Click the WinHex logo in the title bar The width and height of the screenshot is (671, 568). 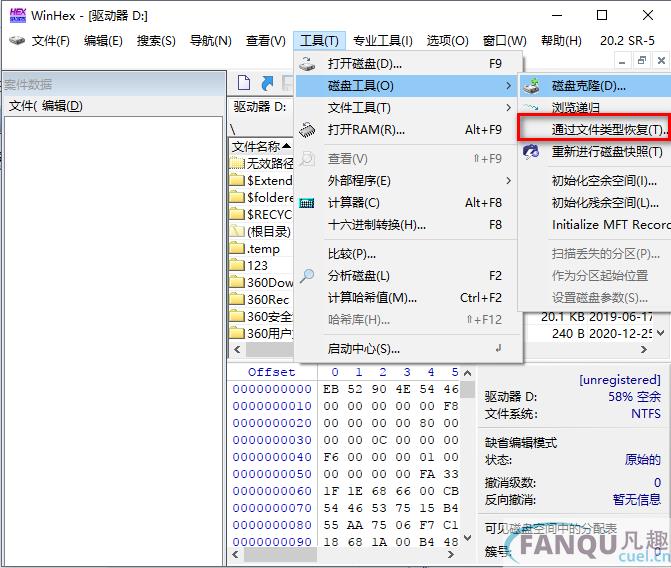pyautogui.click(x=18, y=15)
